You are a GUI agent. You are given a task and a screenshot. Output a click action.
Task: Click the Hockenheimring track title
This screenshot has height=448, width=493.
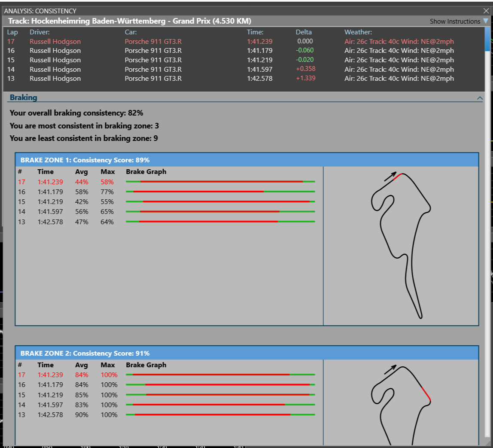point(130,21)
